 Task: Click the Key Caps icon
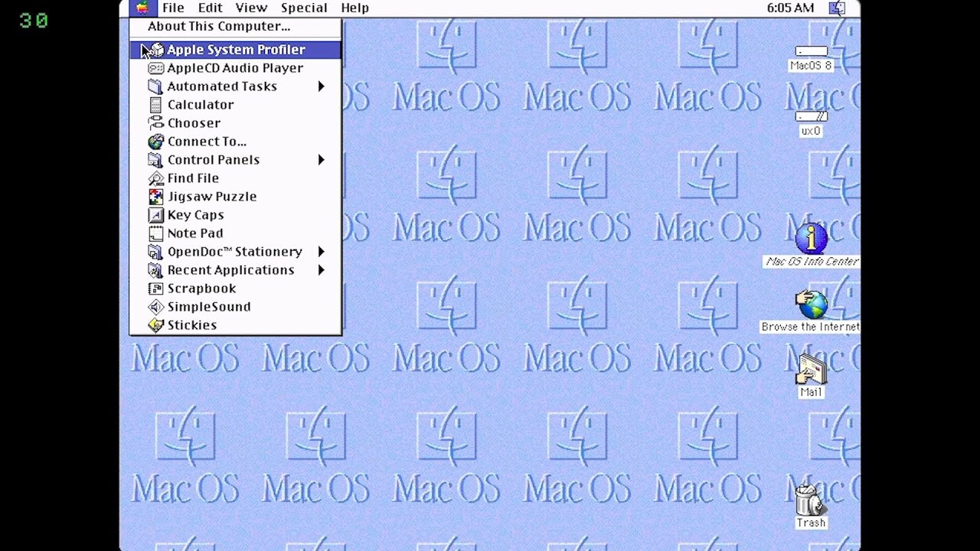(x=155, y=215)
